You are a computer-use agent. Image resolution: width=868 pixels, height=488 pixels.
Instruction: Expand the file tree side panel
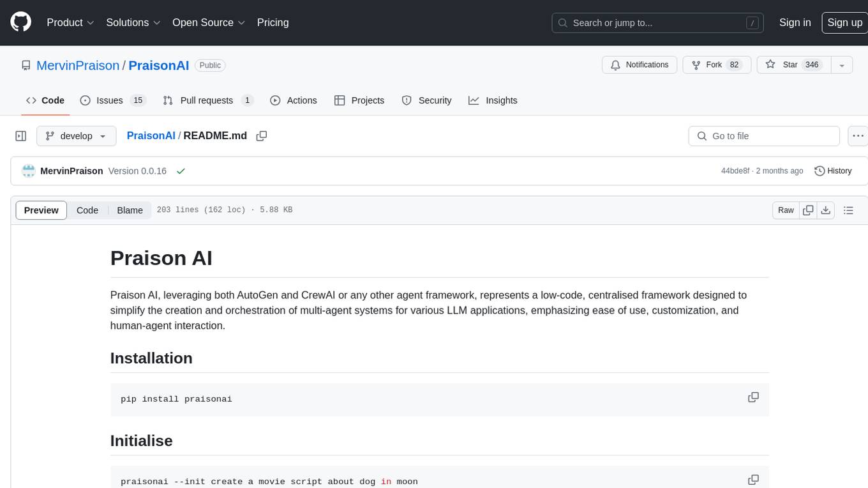[x=21, y=136]
